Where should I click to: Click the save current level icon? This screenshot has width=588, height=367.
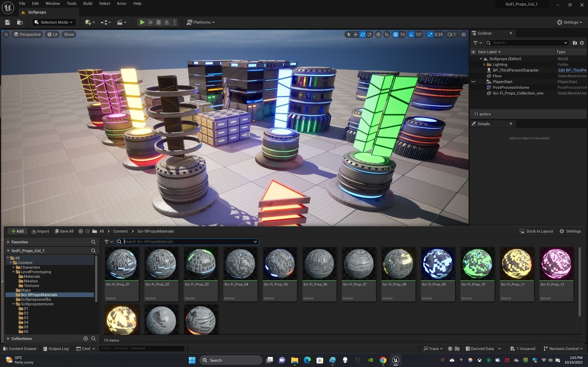pyautogui.click(x=7, y=22)
